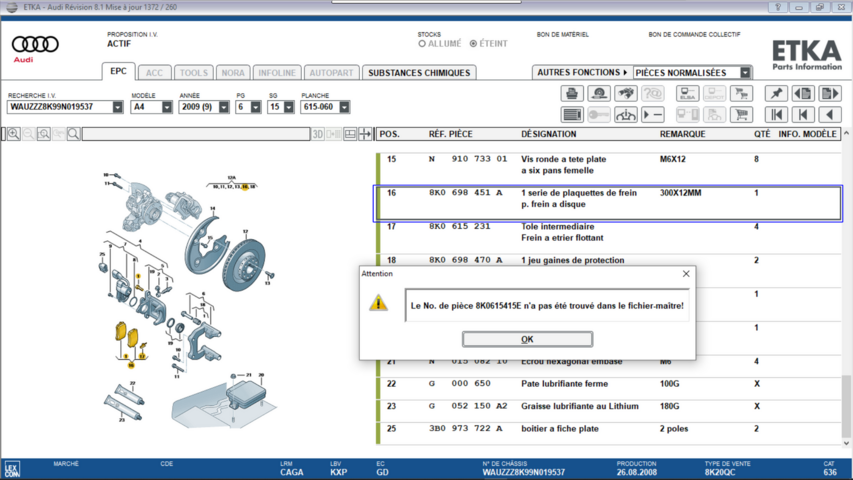Screen dimensions: 853x480
Task: Click the parts list lines icon
Action: (572, 115)
